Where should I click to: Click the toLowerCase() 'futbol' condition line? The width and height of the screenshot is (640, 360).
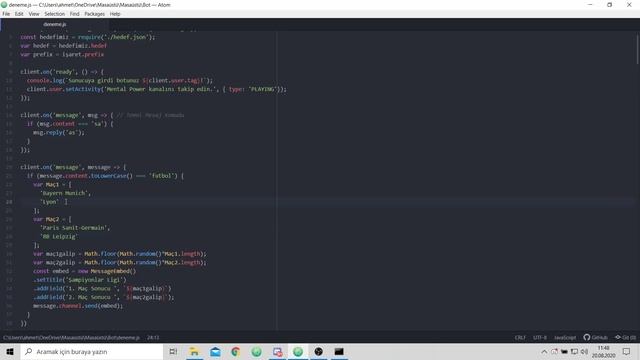pyautogui.click(x=105, y=176)
